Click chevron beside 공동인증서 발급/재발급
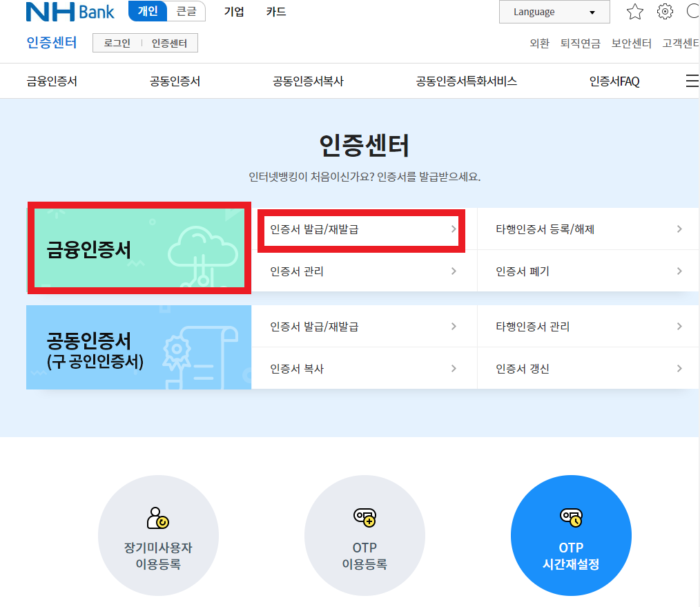Image resolution: width=700 pixels, height=607 pixels. point(454,327)
